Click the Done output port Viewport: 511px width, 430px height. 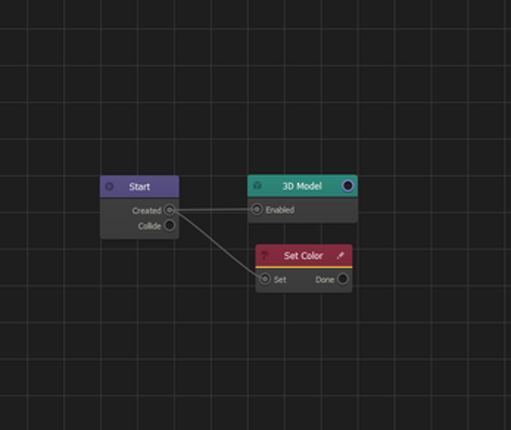343,279
